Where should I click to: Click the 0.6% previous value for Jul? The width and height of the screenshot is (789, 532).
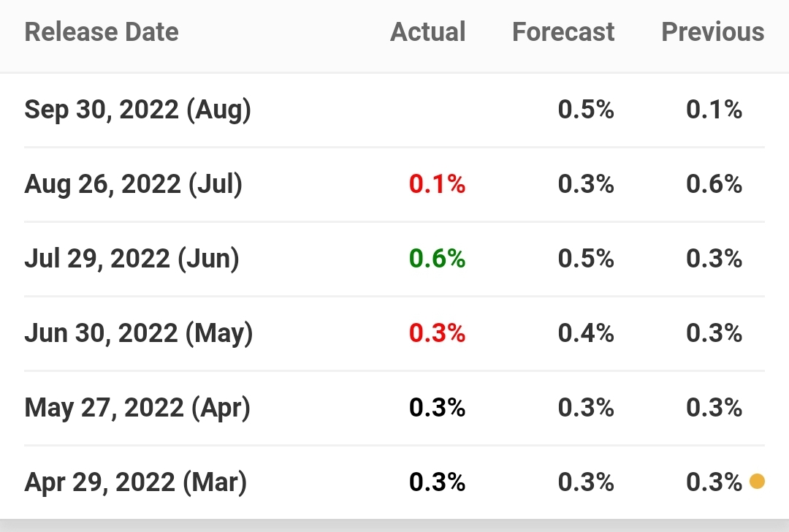pyautogui.click(x=714, y=184)
